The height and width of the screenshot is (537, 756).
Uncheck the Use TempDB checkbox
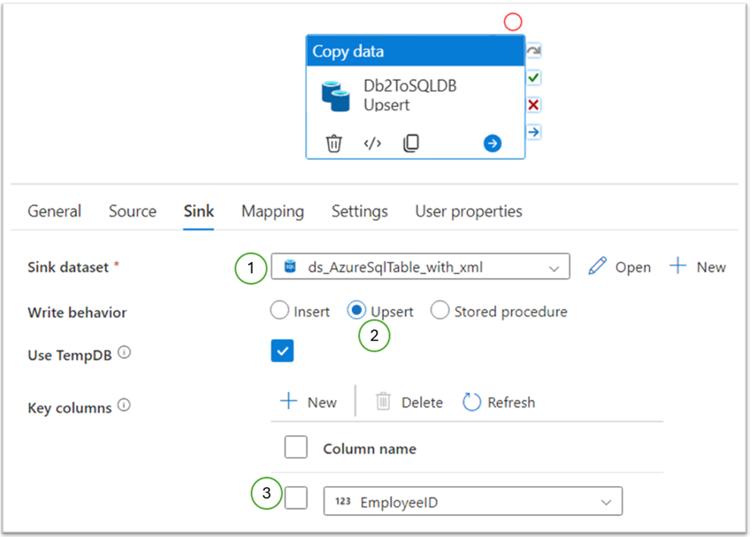point(282,351)
